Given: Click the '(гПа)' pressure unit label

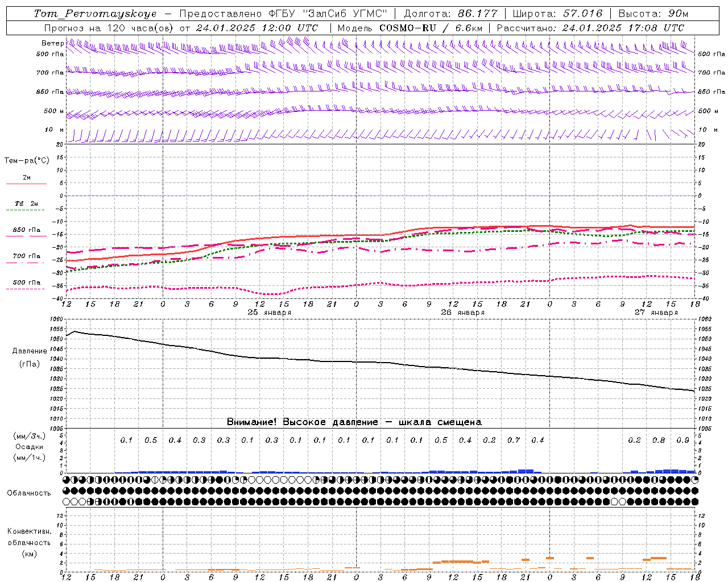Looking at the screenshot, I should pyautogui.click(x=30, y=364).
